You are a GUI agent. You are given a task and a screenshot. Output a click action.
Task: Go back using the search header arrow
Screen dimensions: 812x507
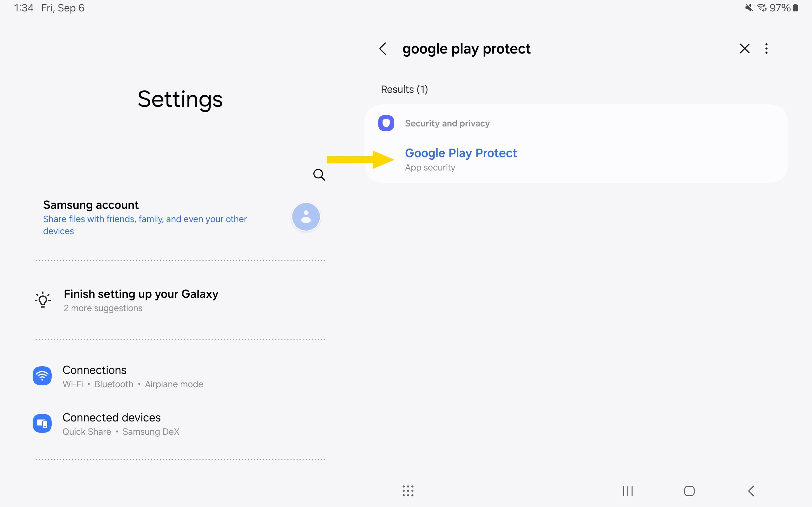[x=383, y=49]
